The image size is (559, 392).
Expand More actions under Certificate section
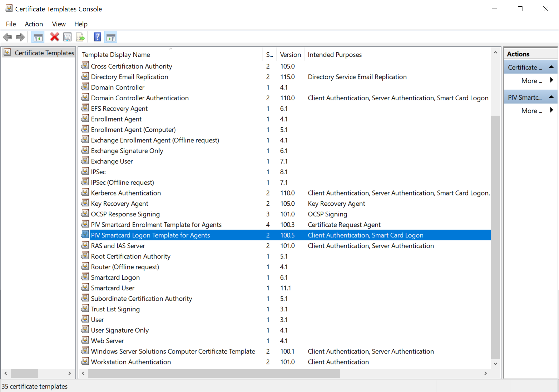(x=551, y=81)
